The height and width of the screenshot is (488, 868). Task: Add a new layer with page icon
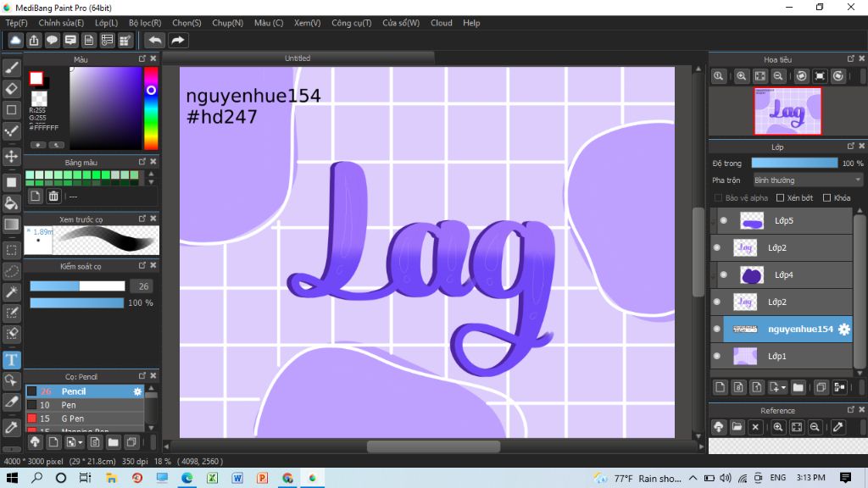[x=720, y=387]
